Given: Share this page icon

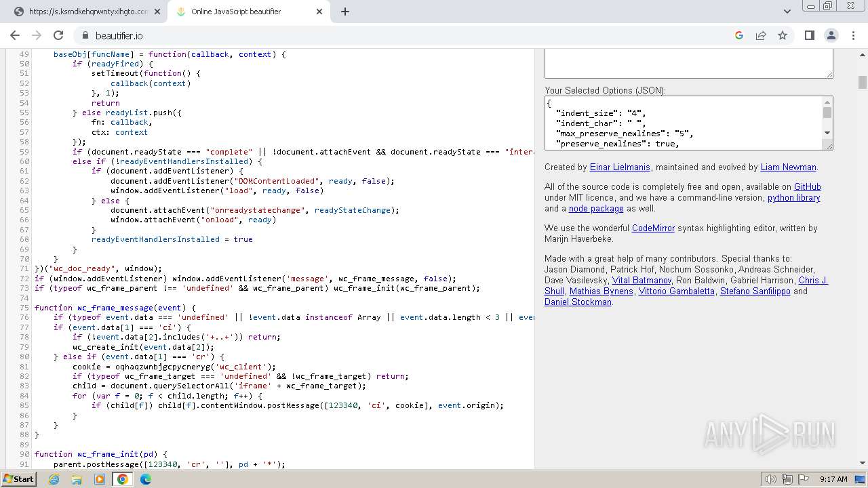Looking at the screenshot, I should [x=761, y=35].
